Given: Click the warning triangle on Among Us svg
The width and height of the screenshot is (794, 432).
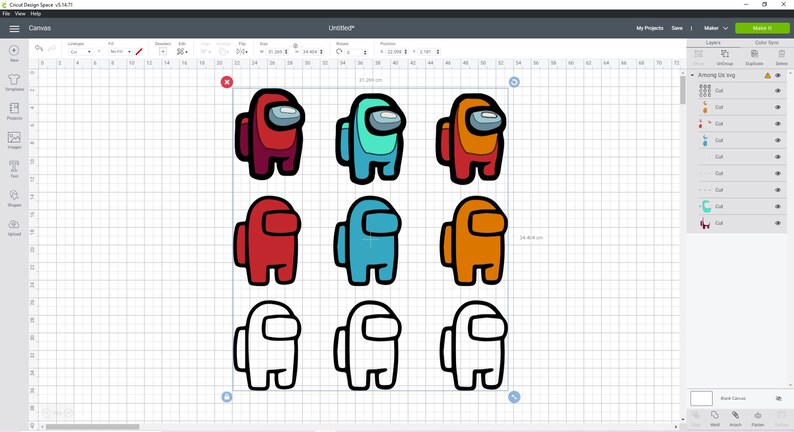Looking at the screenshot, I should (768, 75).
